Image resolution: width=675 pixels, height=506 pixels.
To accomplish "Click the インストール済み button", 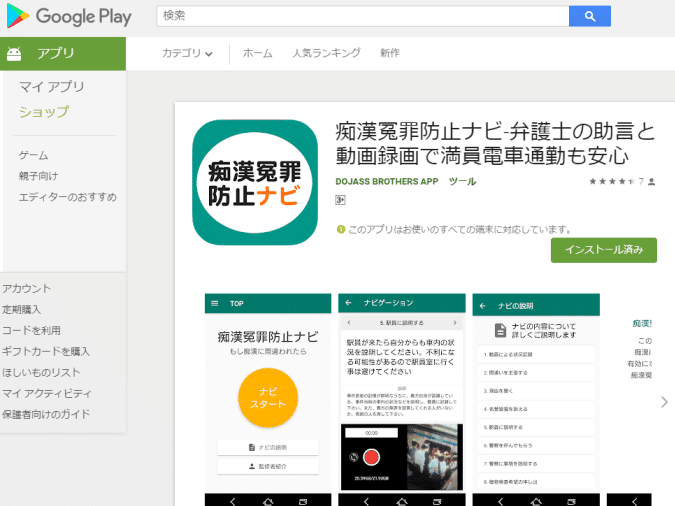I will coord(604,250).
